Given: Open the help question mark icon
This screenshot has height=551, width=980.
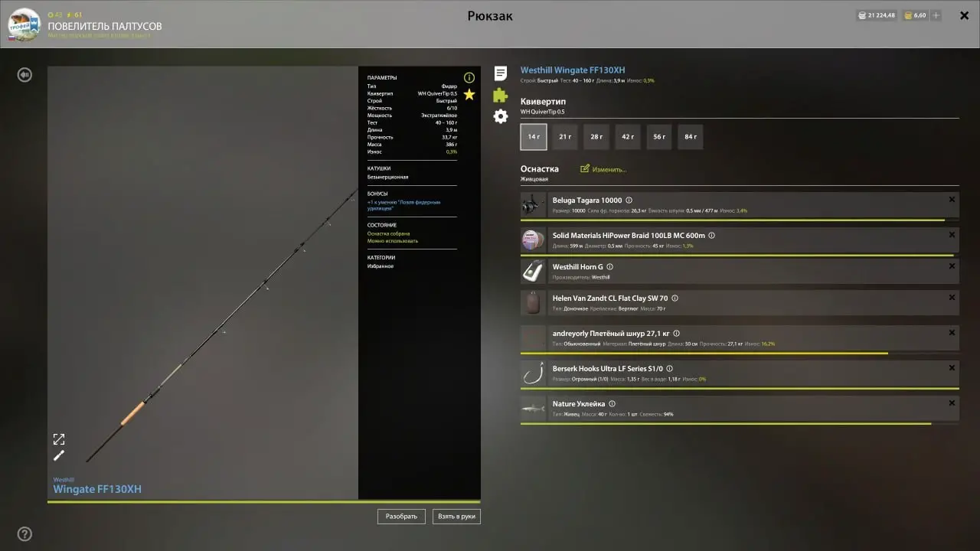Looking at the screenshot, I should [x=24, y=534].
